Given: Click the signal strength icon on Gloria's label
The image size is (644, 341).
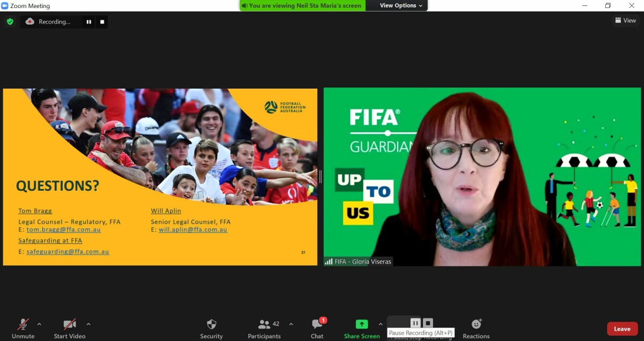Looking at the screenshot, I should 328,262.
